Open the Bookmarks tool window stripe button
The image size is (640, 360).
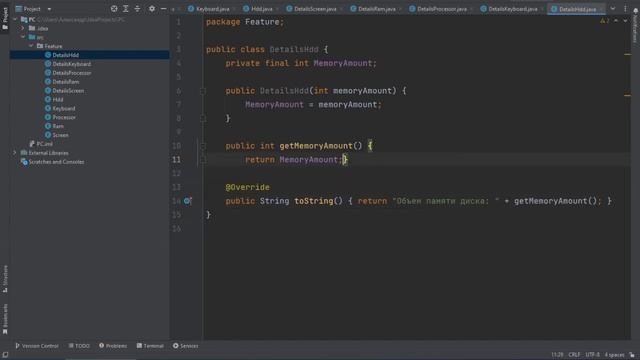tap(5, 319)
